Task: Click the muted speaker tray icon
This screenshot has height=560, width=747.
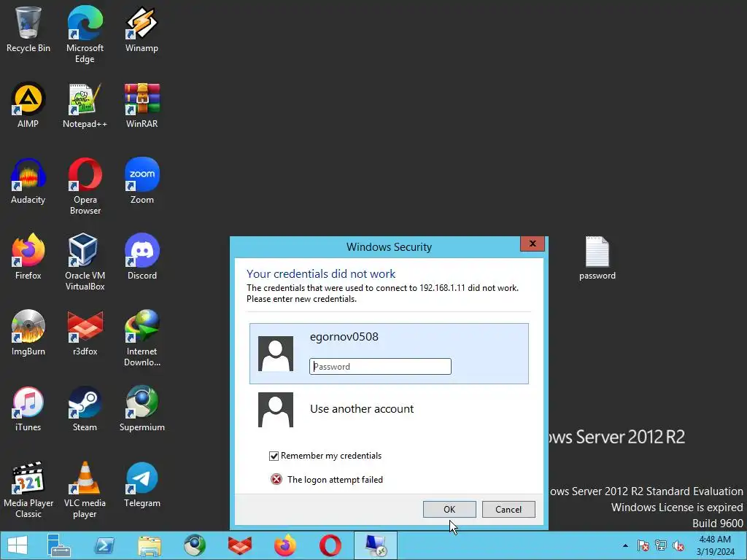Action: (678, 545)
